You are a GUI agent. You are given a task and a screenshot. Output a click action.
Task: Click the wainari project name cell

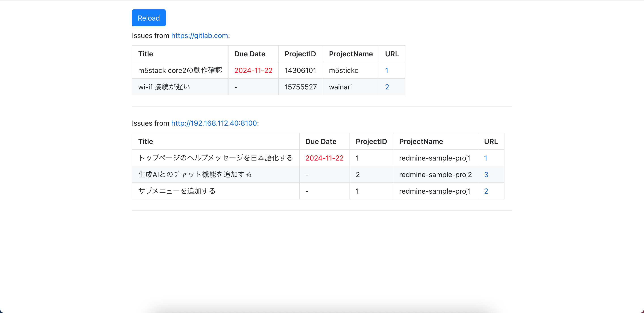(x=340, y=87)
